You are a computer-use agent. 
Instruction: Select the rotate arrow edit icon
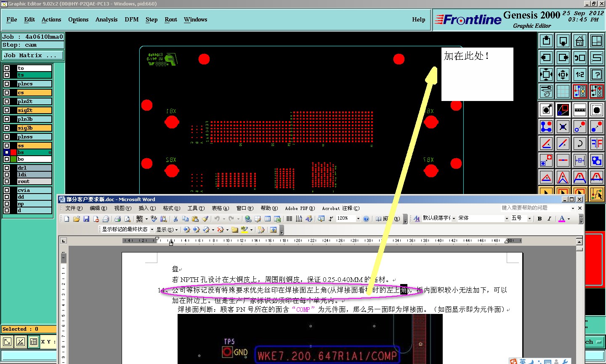(x=580, y=143)
